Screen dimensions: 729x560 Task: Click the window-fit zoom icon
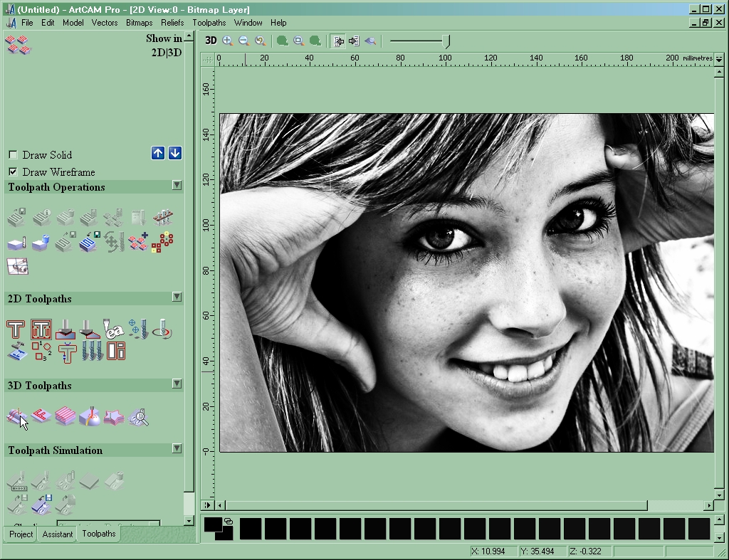coord(298,41)
